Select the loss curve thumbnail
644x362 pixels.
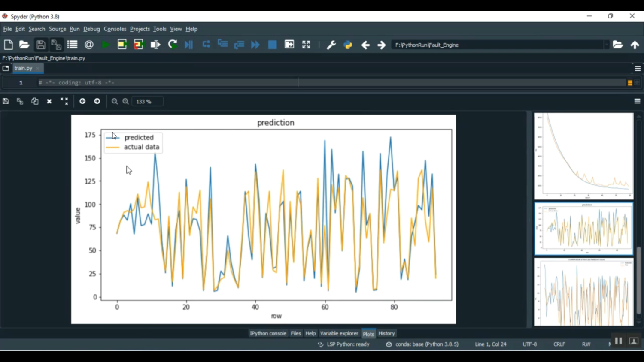(x=583, y=156)
